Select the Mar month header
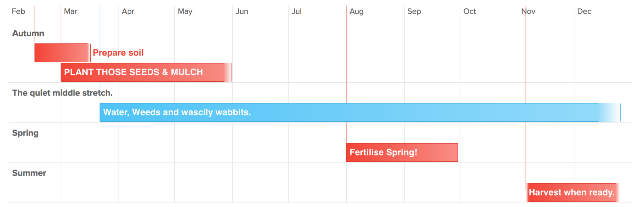Screen dimensions: 644x207 pyautogui.click(x=71, y=11)
